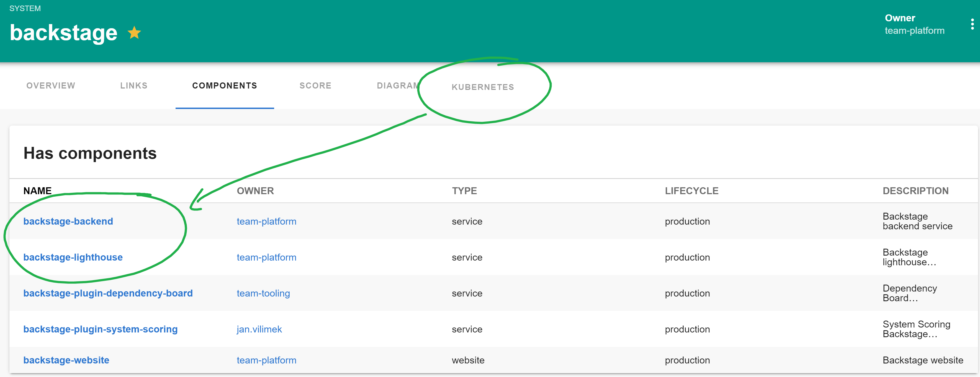Sort table by the Type column header
The image size is (980, 377).
click(464, 191)
